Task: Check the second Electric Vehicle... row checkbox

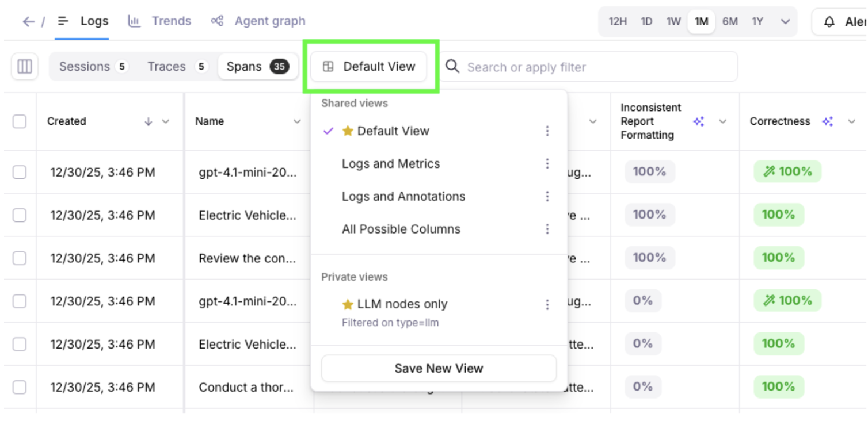Action: coord(20,345)
